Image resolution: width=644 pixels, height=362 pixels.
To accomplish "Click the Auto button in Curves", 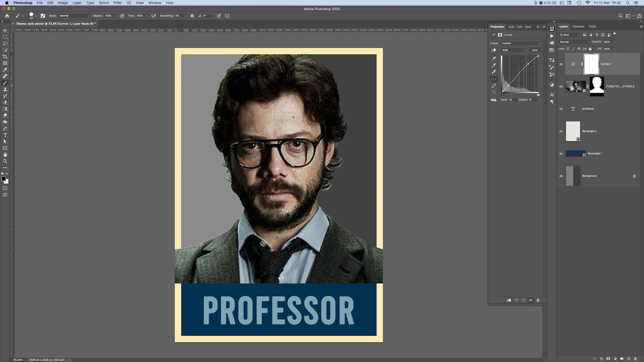I will pos(535,50).
